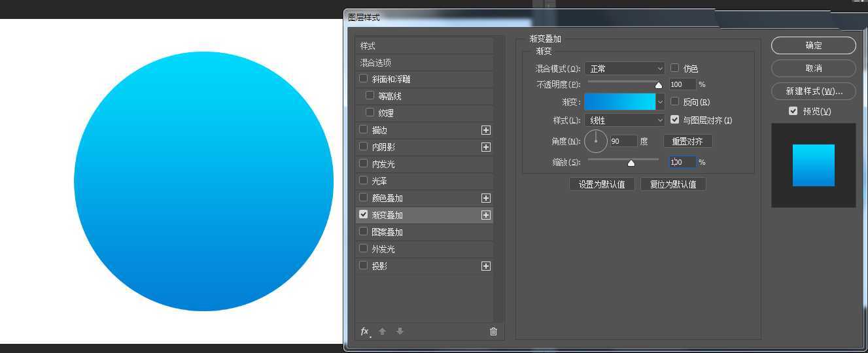The height and width of the screenshot is (353, 868).
Task: Click the 重置对齐 button
Action: [x=687, y=141]
